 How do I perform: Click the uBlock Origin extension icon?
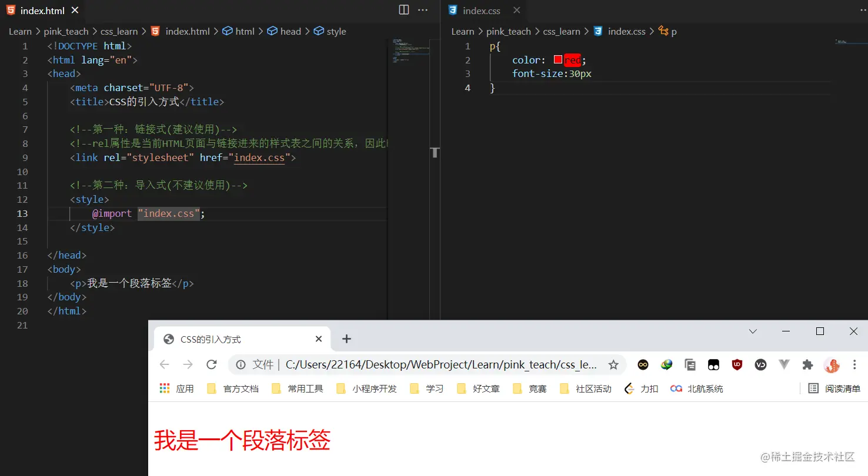[737, 364]
